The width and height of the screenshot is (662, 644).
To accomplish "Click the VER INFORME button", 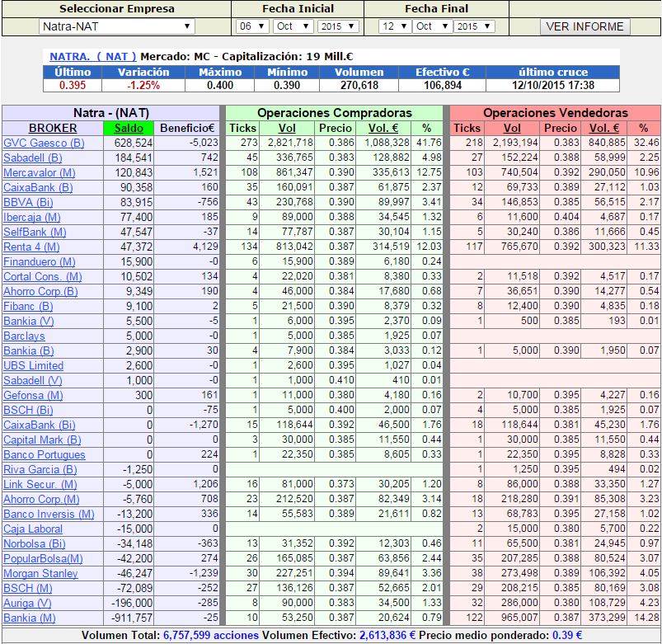I will click(x=585, y=26).
